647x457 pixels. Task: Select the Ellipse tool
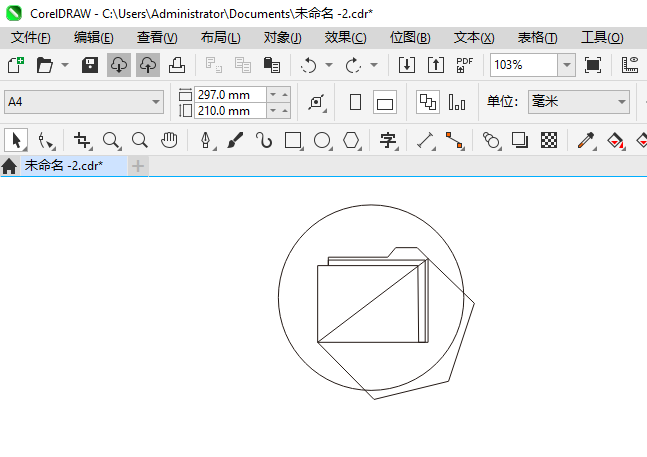322,141
